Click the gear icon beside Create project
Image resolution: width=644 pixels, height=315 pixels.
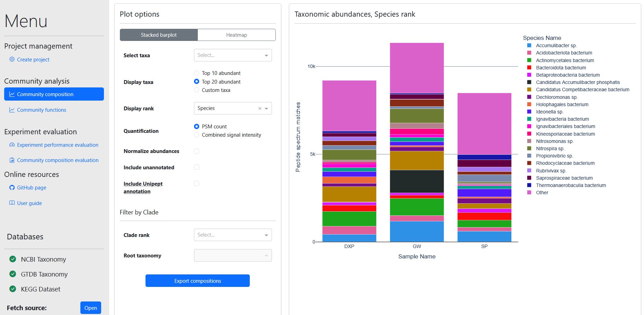pos(12,59)
